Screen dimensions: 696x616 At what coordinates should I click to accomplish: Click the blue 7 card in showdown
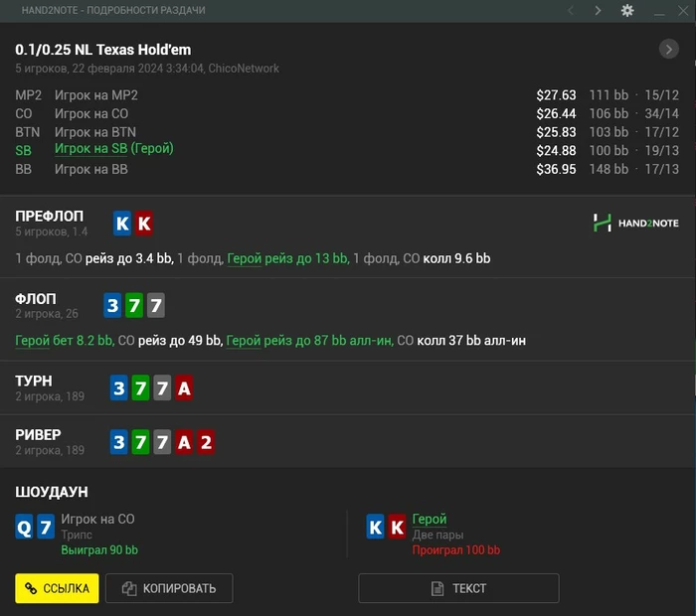[x=46, y=527]
